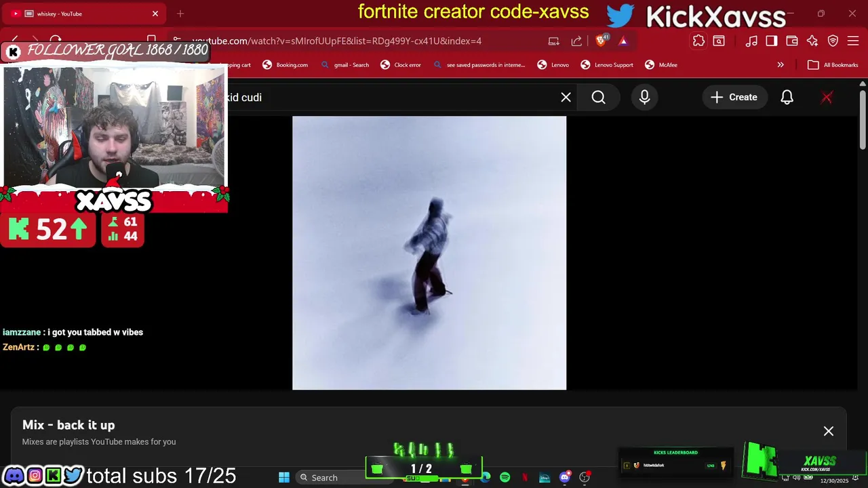This screenshot has height=488, width=868.
Task: Open the Lenovo Support bookmark
Action: tap(607, 65)
